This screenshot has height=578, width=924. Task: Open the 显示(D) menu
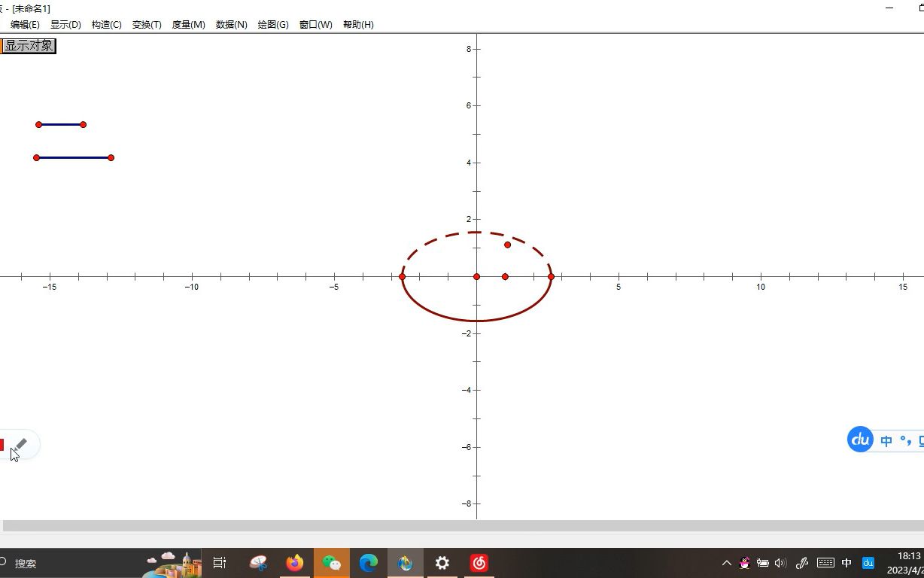[65, 25]
